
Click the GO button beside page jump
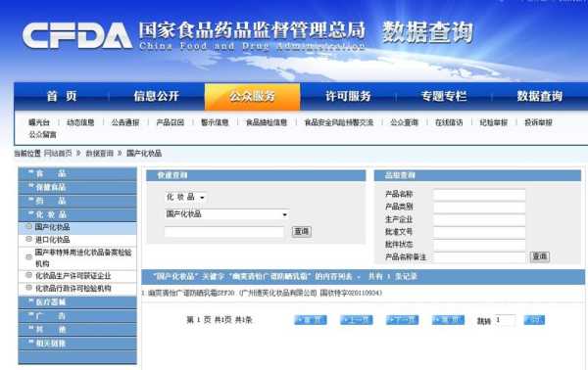(x=534, y=320)
